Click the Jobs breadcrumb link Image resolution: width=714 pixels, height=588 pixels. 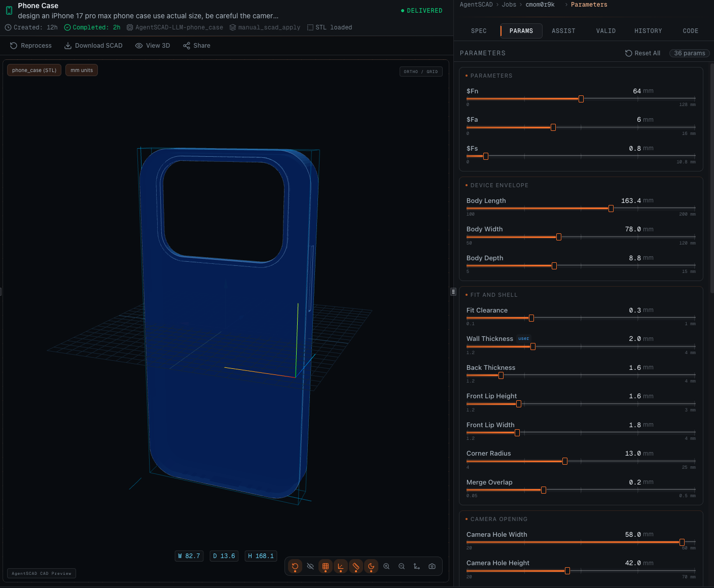click(509, 5)
